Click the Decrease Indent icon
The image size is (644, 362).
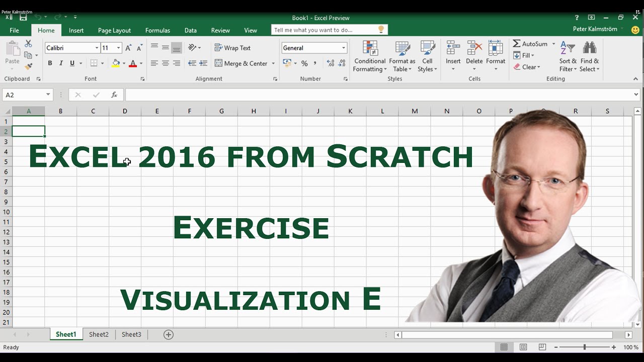tap(192, 63)
